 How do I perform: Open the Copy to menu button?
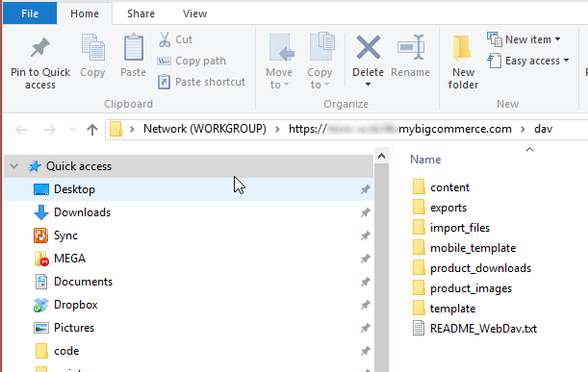[320, 62]
